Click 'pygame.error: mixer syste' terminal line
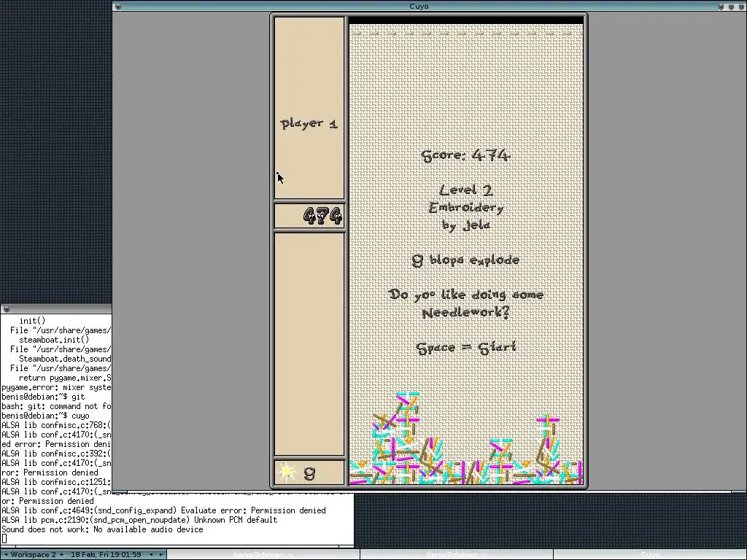The image size is (747, 560). 56,387
